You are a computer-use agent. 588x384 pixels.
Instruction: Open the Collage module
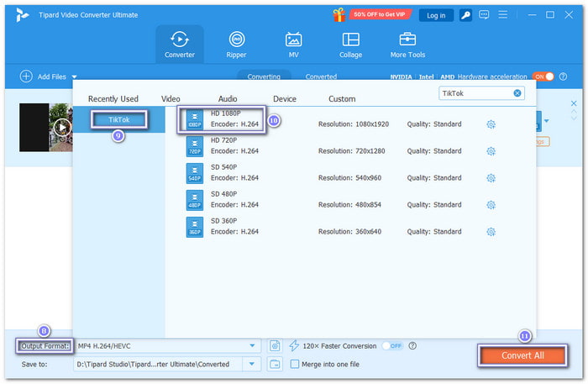(x=350, y=45)
